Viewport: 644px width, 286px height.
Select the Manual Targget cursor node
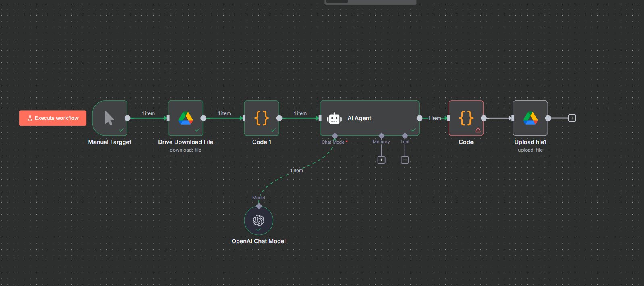(110, 118)
